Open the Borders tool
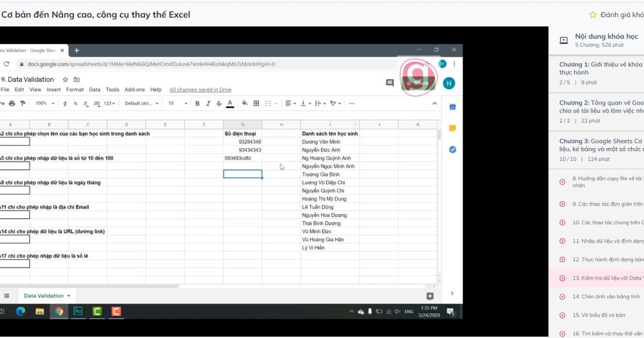644x338 pixels. pos(257,104)
